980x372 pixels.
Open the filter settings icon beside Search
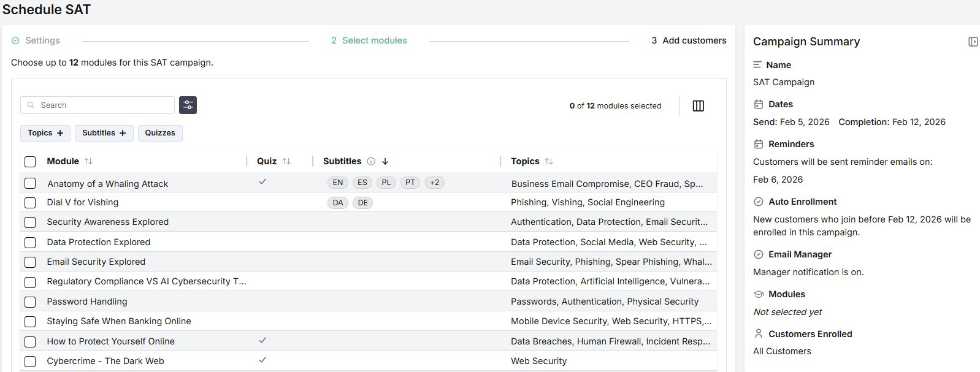(188, 105)
